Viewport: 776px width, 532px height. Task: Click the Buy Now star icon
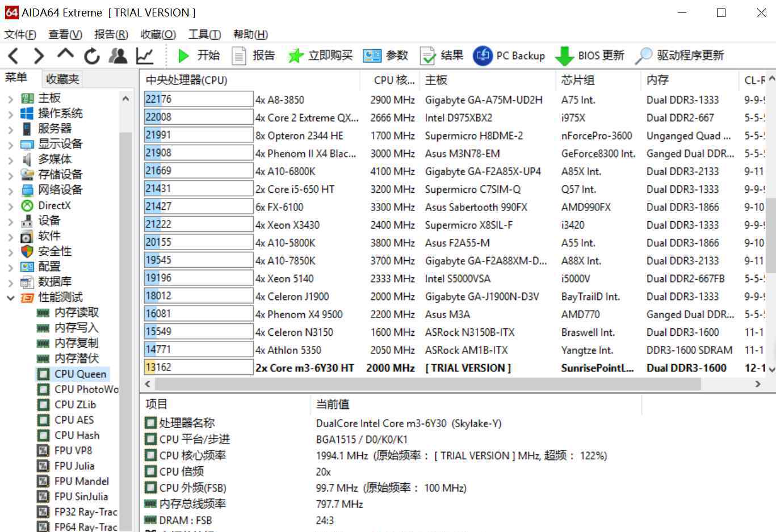[295, 56]
